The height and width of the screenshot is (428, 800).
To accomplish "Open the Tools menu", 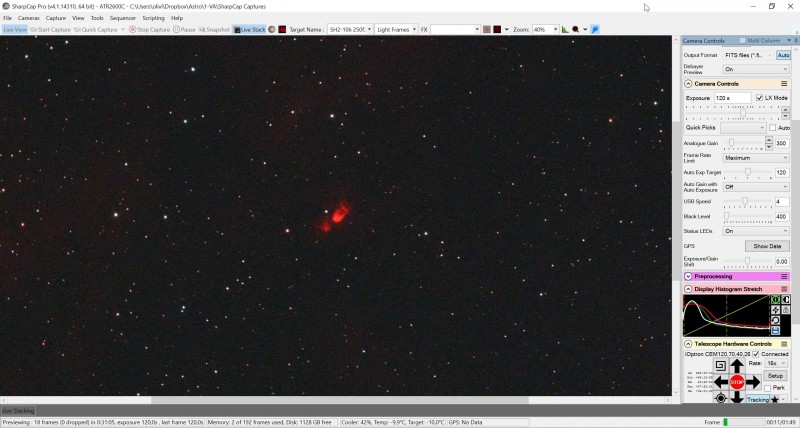I will coord(97,18).
